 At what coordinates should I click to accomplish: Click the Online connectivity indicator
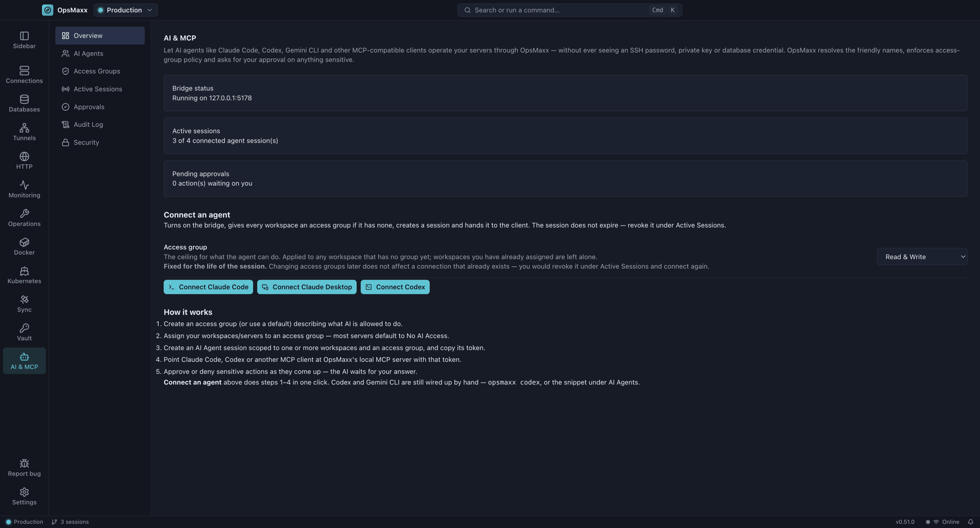[x=942, y=522]
